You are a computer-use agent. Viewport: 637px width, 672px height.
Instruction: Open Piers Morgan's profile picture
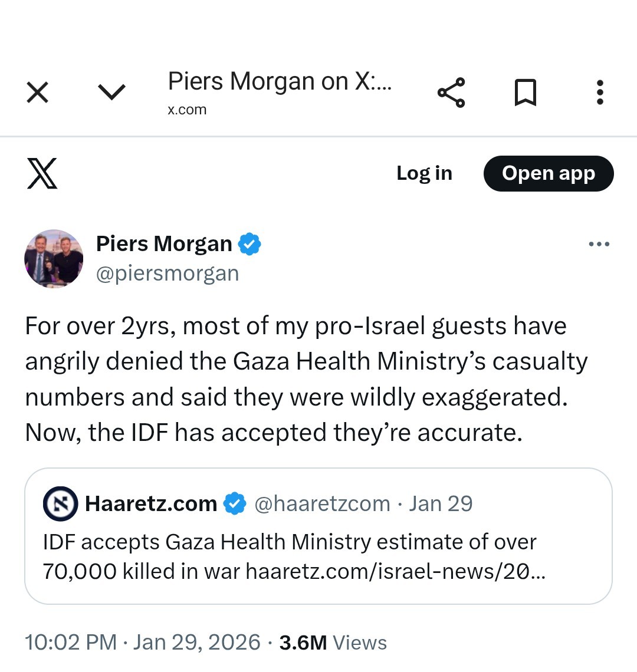click(54, 259)
